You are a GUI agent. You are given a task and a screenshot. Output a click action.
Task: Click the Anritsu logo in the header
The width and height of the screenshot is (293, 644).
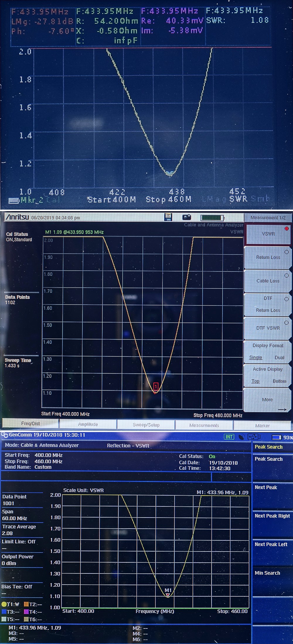(x=17, y=217)
